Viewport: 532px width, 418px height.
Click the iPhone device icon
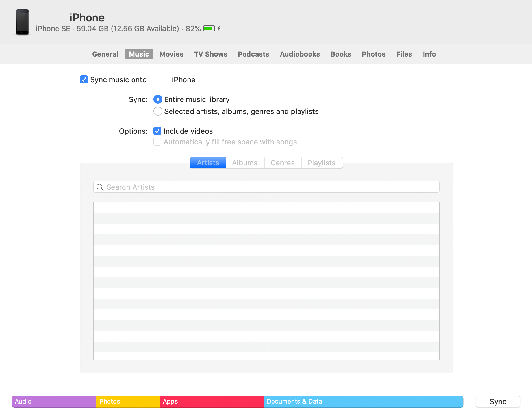pos(22,22)
